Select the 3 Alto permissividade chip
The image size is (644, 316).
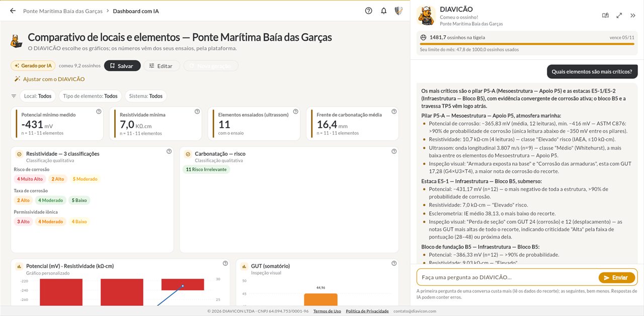coord(24,222)
